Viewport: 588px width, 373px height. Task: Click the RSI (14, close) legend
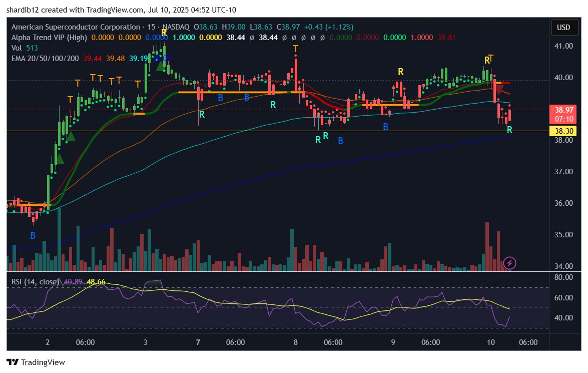[35, 282]
